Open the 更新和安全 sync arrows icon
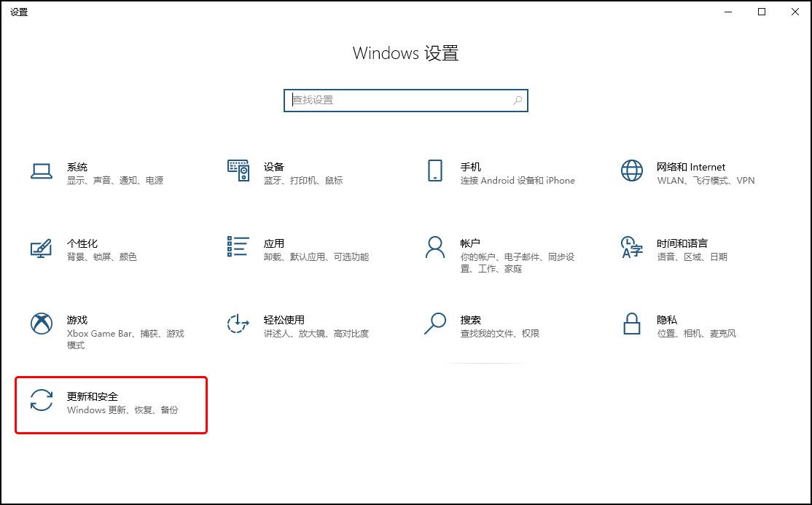This screenshot has width=812, height=505. pyautogui.click(x=42, y=400)
